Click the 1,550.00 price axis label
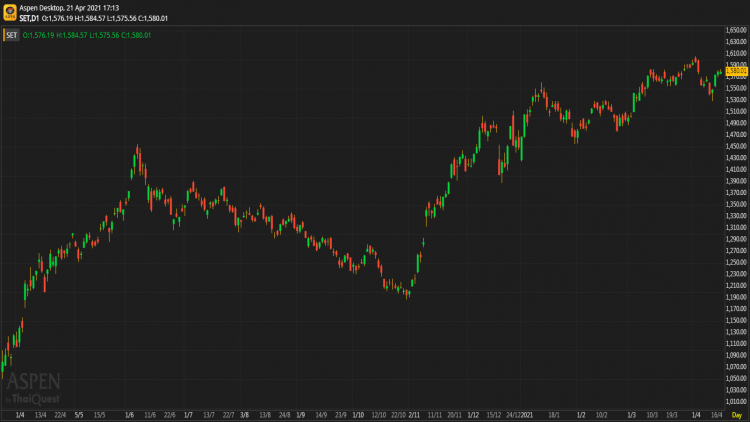 point(736,89)
